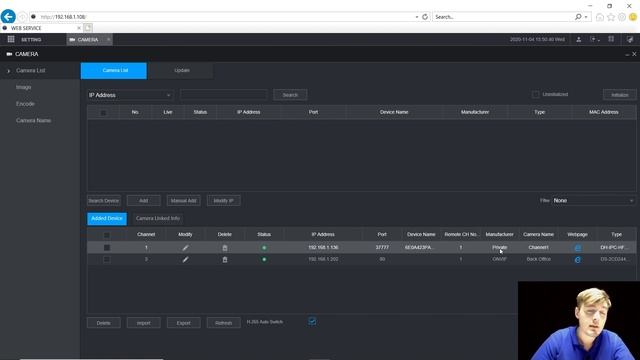Toggle select-all checkbox in Added Device header

click(x=107, y=235)
